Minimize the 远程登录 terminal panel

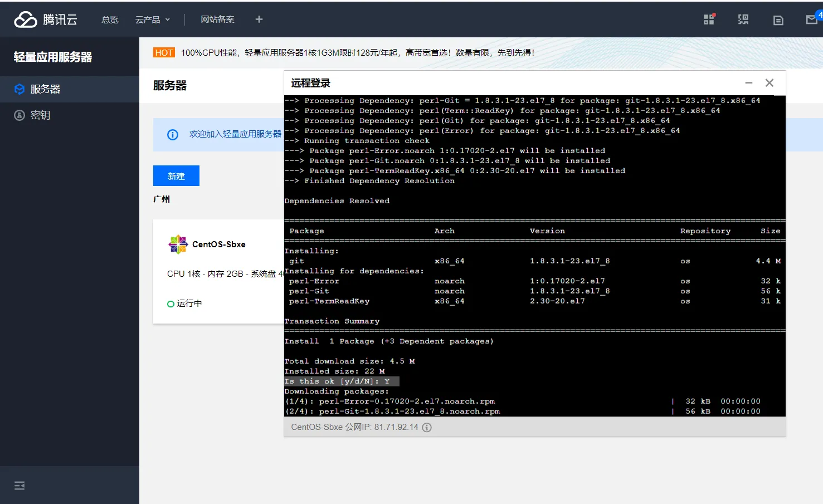point(749,83)
